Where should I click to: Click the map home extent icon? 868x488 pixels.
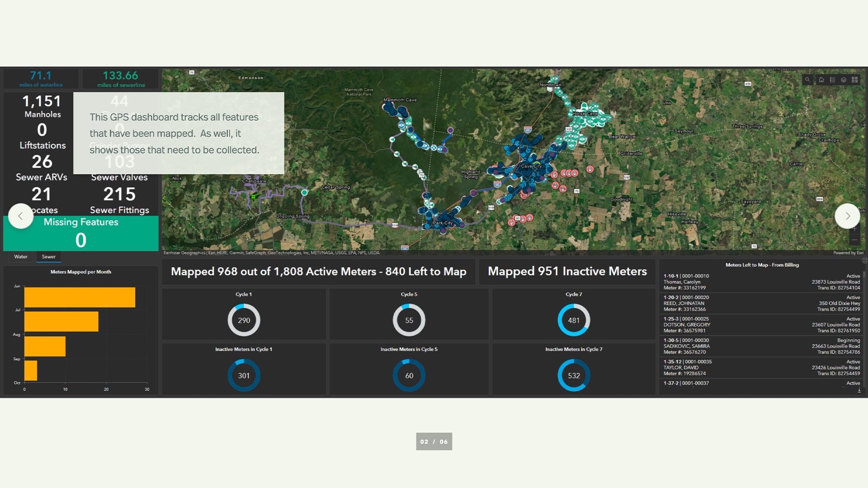point(821,80)
